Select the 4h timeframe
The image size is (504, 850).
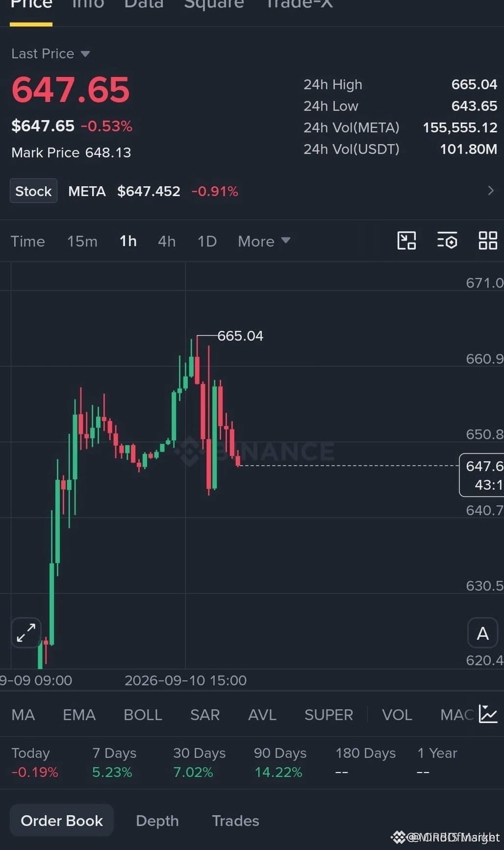(x=167, y=241)
